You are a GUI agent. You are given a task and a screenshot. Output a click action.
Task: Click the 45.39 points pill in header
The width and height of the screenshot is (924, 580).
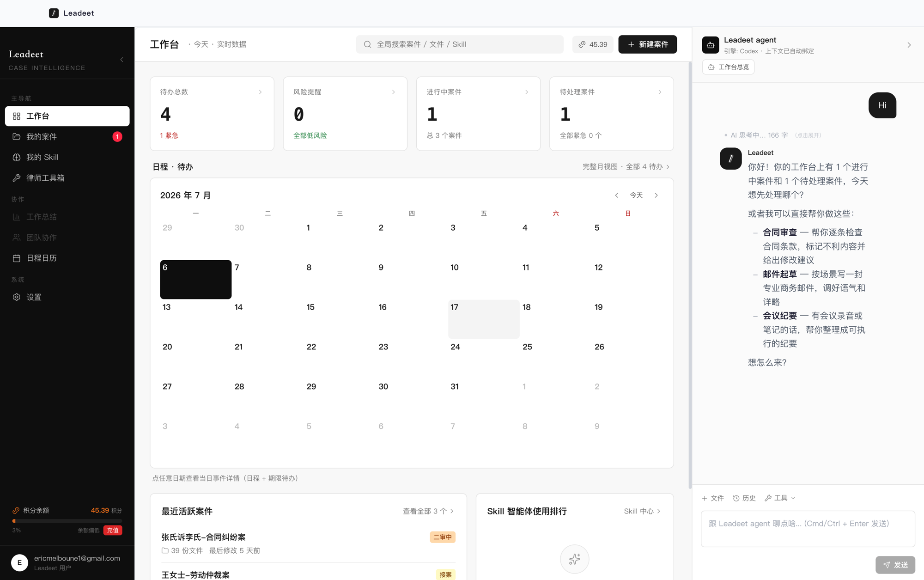pos(593,44)
